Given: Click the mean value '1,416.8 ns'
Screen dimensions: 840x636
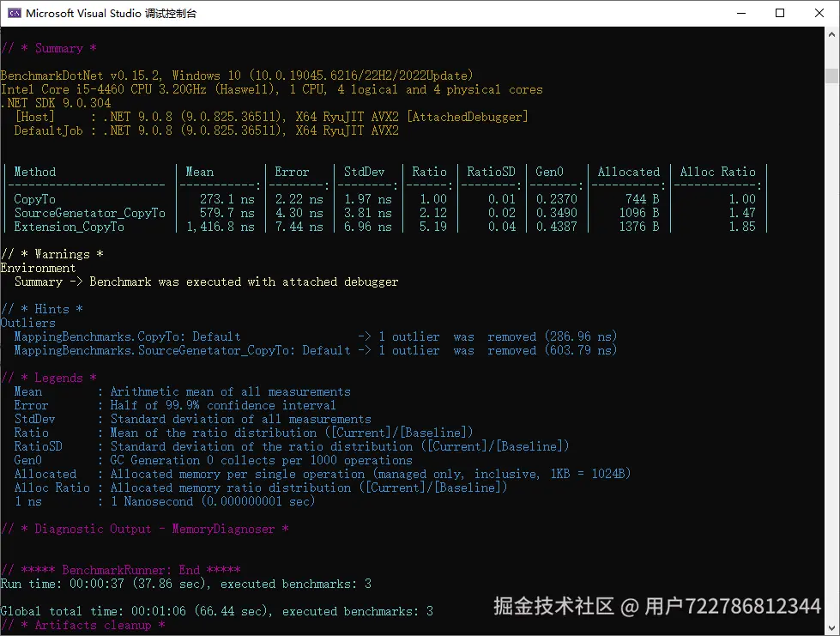Looking at the screenshot, I should click(x=221, y=227).
